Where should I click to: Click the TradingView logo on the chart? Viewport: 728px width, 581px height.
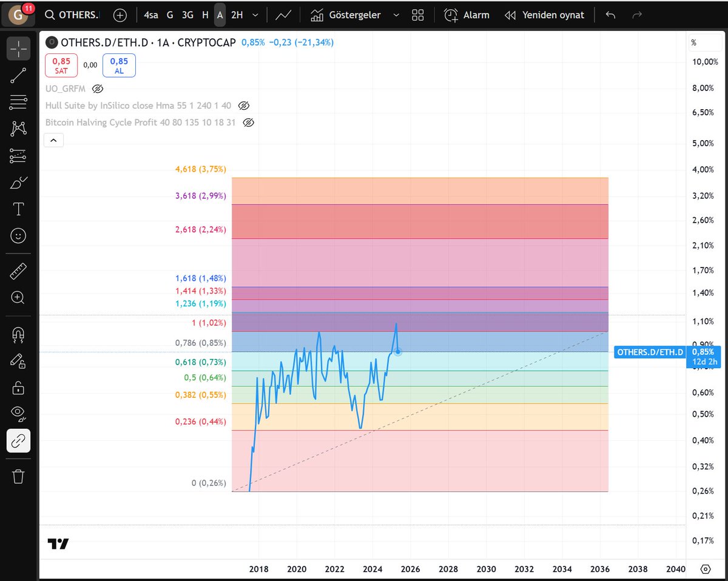pyautogui.click(x=58, y=544)
